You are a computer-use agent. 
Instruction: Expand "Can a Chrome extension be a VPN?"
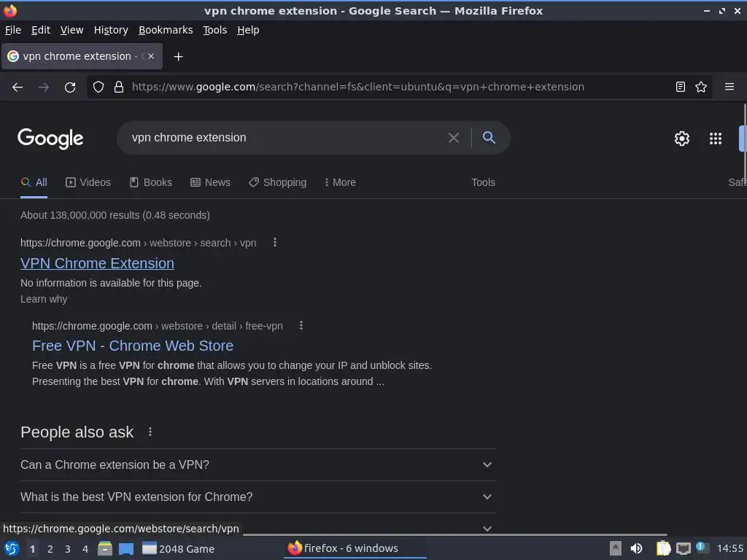[x=258, y=464]
